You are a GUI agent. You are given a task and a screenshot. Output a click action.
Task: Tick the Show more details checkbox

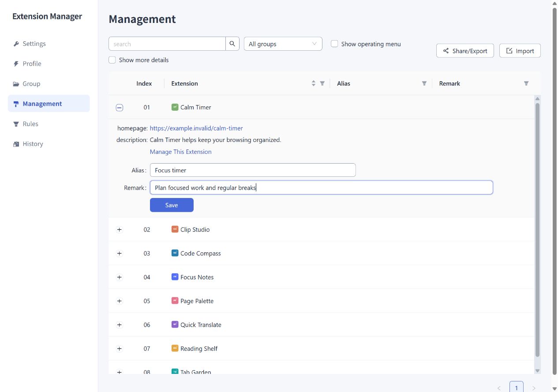pos(112,60)
